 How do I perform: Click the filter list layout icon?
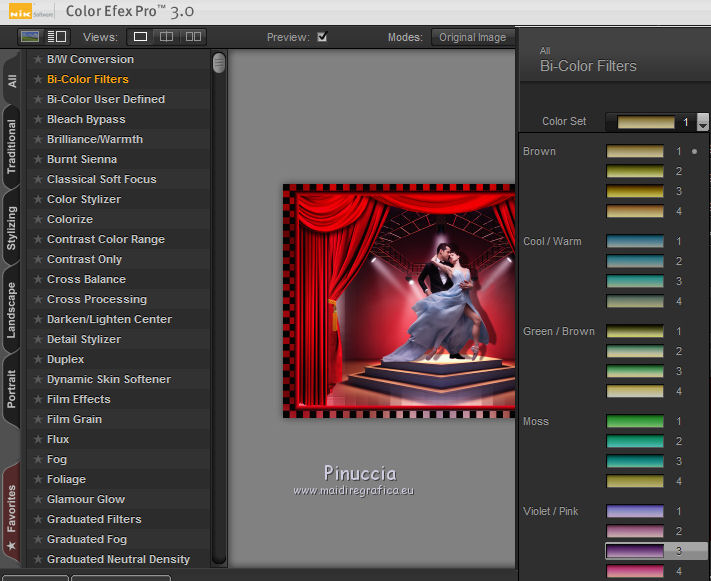[x=57, y=37]
